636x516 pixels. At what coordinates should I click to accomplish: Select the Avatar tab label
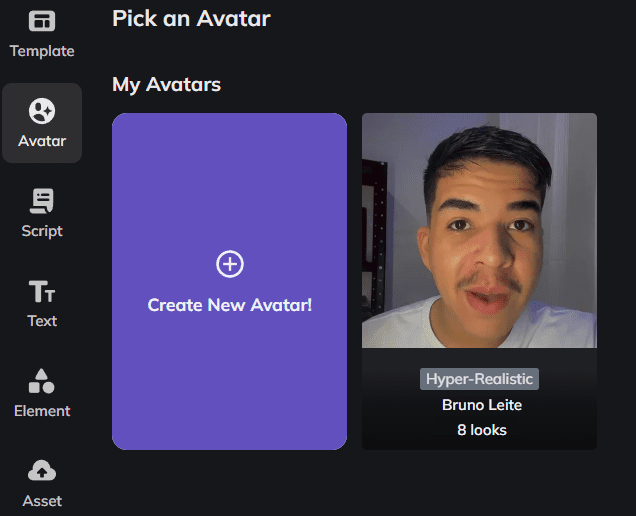point(42,141)
